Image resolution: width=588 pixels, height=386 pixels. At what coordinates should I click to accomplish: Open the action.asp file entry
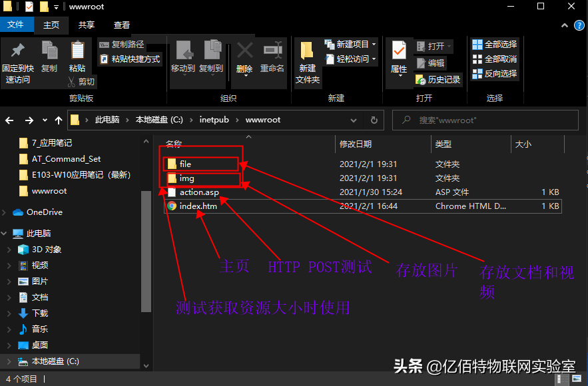pyautogui.click(x=199, y=192)
